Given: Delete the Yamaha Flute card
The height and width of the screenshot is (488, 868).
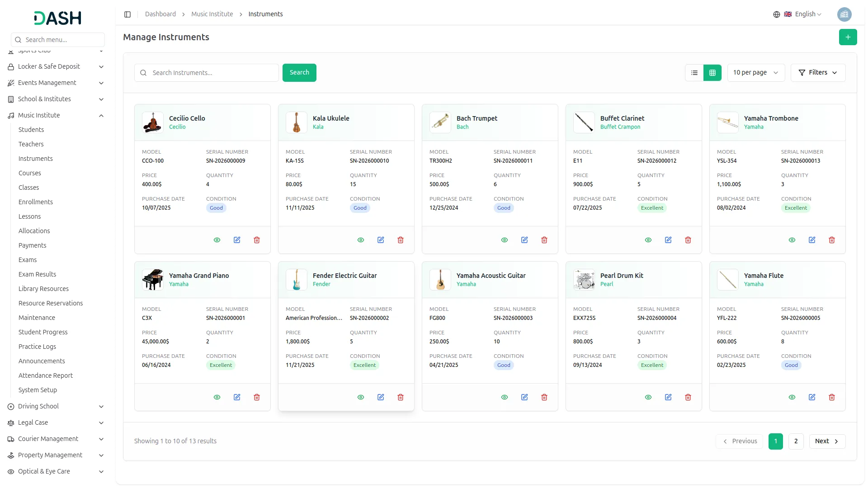Looking at the screenshot, I should (832, 397).
